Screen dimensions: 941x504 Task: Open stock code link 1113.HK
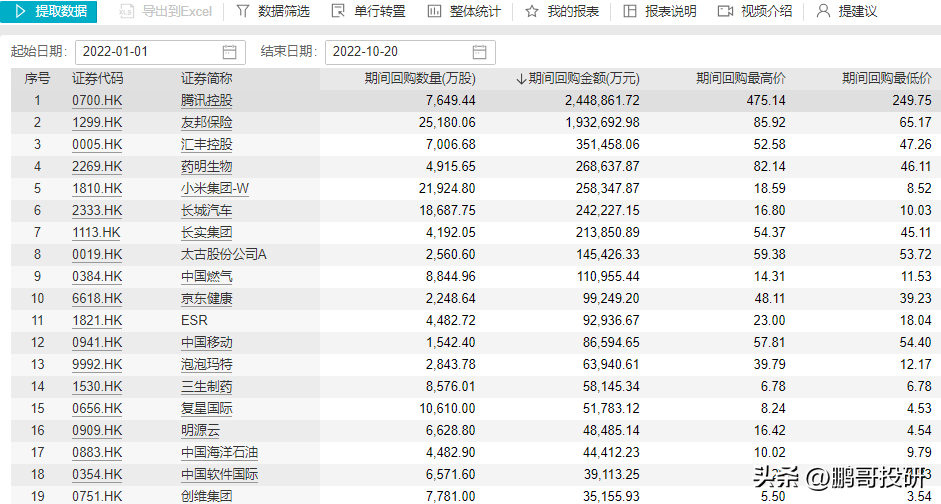(x=97, y=233)
